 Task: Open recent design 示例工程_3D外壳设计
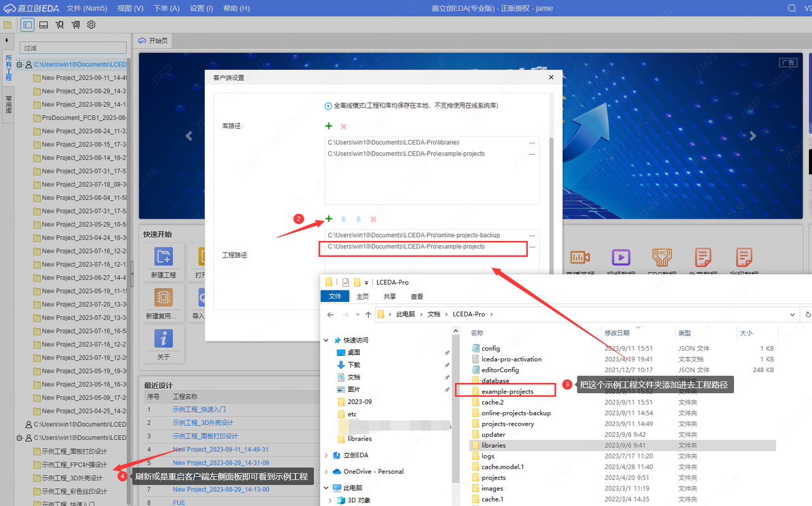point(203,423)
